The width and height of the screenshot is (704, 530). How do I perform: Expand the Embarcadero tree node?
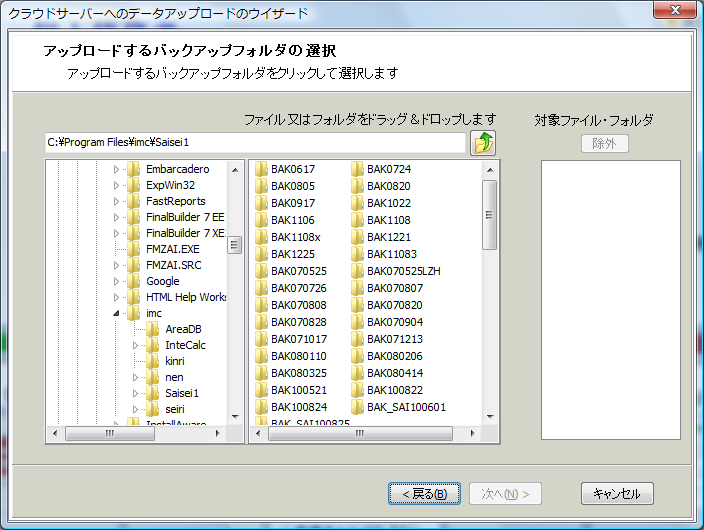(x=116, y=169)
